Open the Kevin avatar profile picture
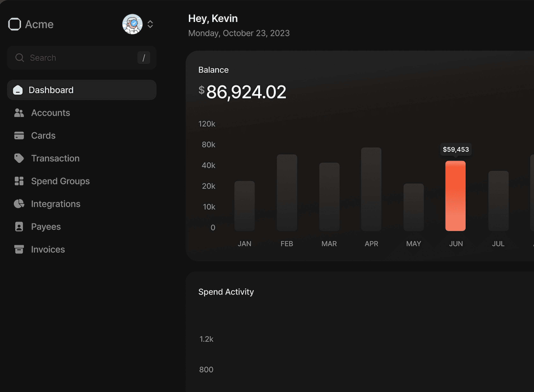Screen dimensions: 534x392 [132, 24]
